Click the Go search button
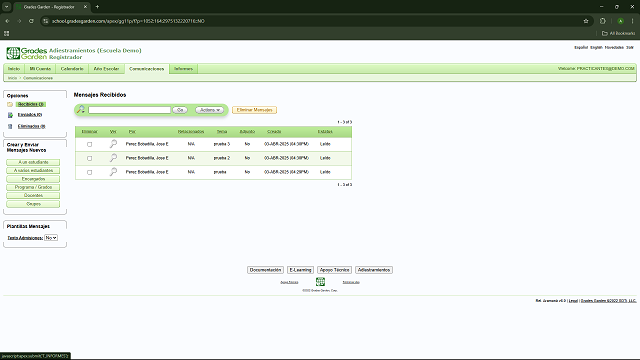Image resolution: width=640 pixels, height=360 pixels. click(x=180, y=110)
